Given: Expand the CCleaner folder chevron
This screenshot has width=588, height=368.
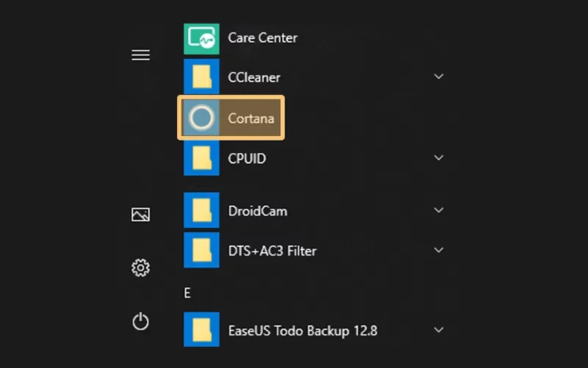Looking at the screenshot, I should (x=439, y=77).
